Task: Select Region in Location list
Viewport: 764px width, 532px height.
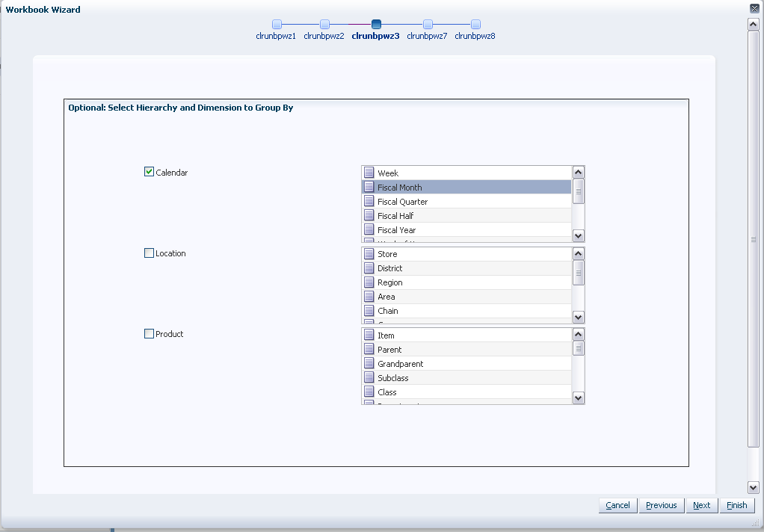Action: [466, 282]
